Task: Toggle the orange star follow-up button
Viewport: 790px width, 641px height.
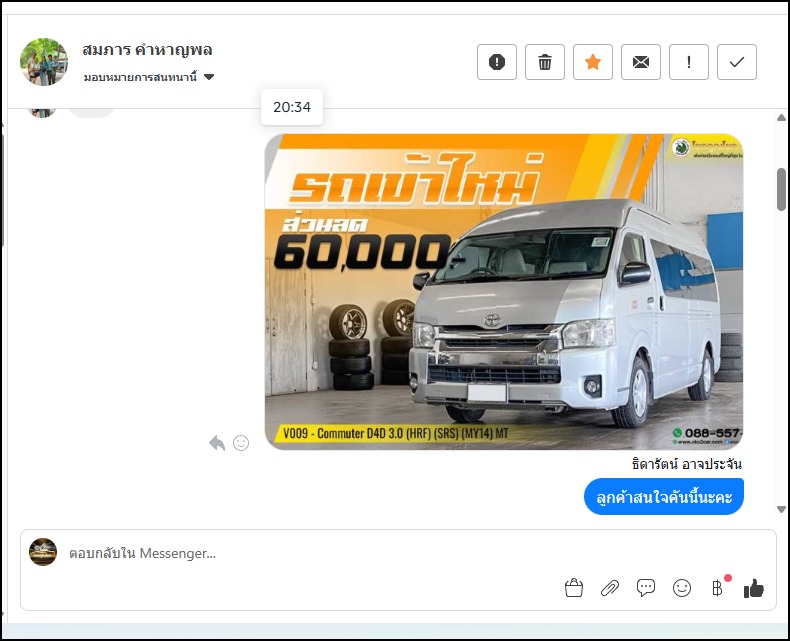Action: point(593,62)
